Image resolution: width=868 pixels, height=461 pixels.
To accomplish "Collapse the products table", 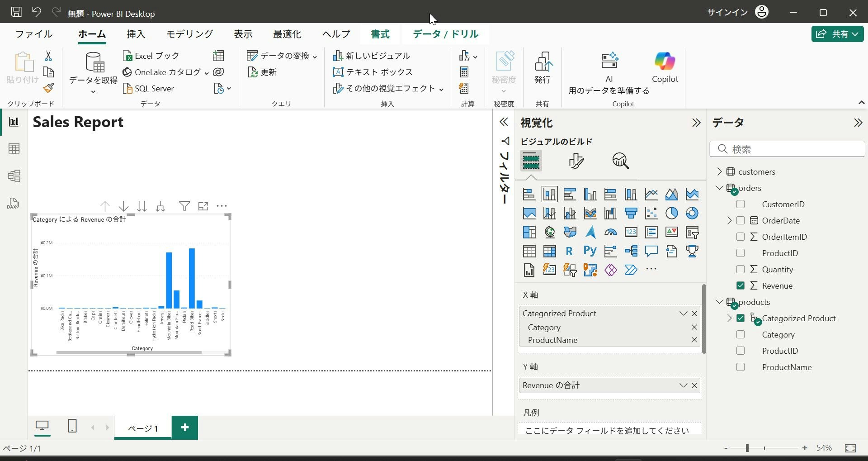I will pos(719,302).
